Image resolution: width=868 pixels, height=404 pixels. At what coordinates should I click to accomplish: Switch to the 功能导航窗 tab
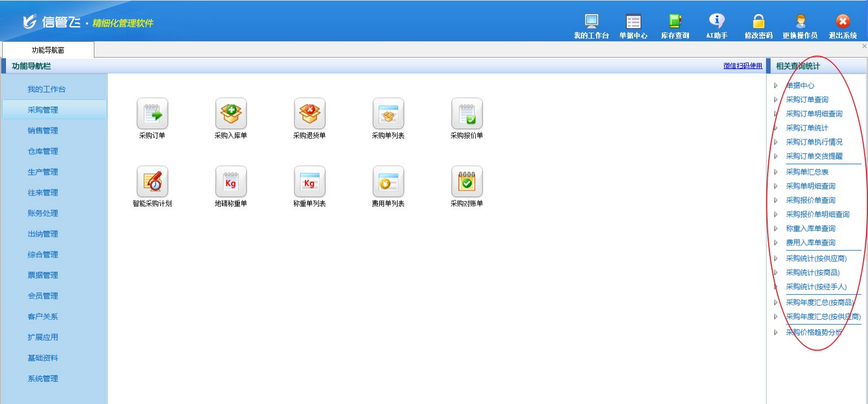click(48, 50)
